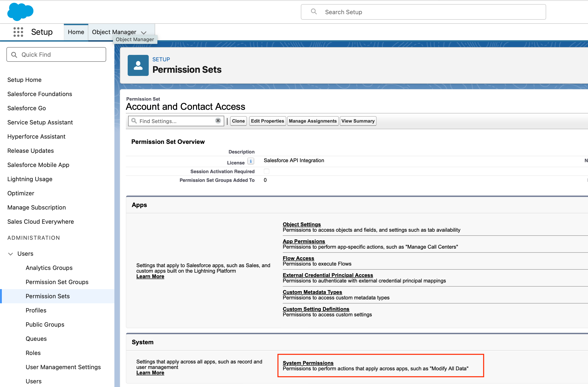Click the Clone button
The image size is (588, 387).
pyautogui.click(x=238, y=121)
